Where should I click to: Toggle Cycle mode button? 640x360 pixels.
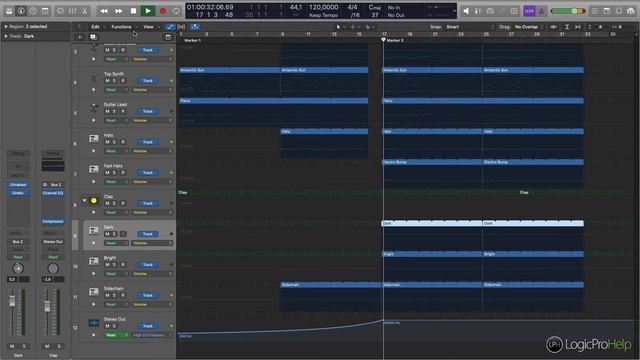176,11
